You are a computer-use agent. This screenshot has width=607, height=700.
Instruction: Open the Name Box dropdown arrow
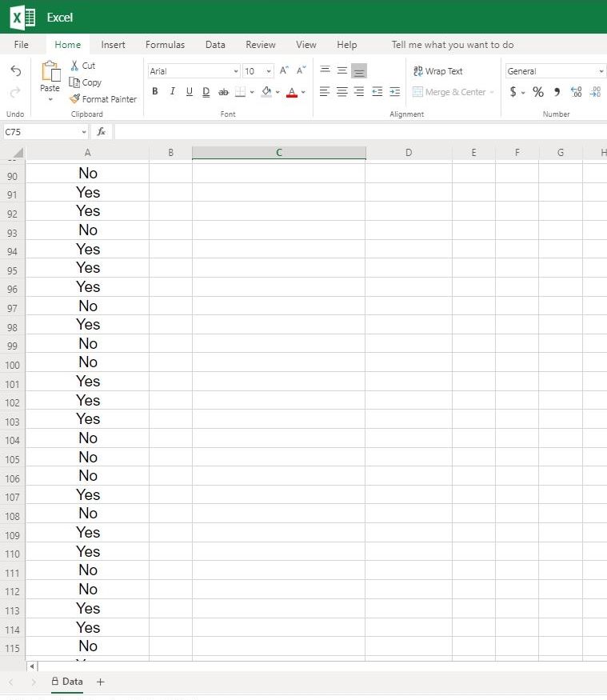pyautogui.click(x=83, y=132)
